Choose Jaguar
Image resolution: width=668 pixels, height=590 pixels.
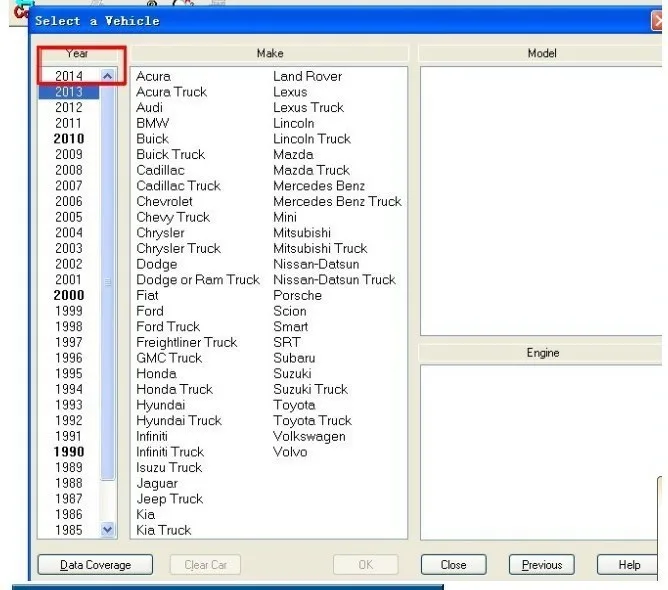pyautogui.click(x=157, y=483)
